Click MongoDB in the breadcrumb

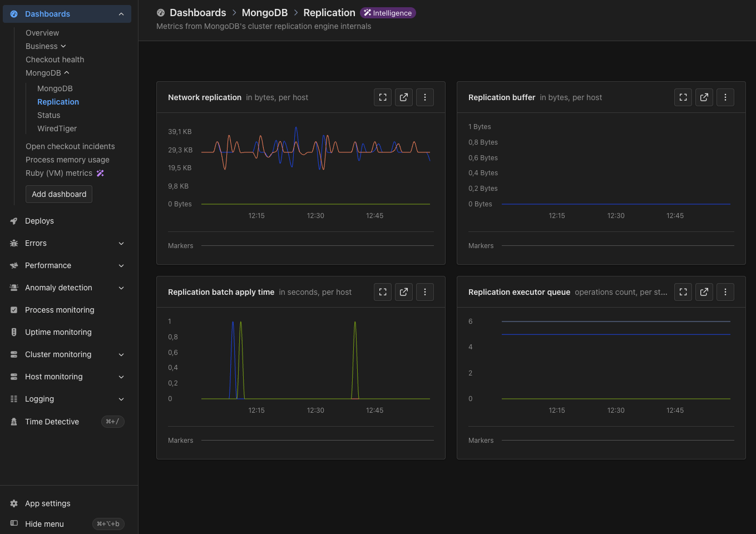(x=265, y=13)
